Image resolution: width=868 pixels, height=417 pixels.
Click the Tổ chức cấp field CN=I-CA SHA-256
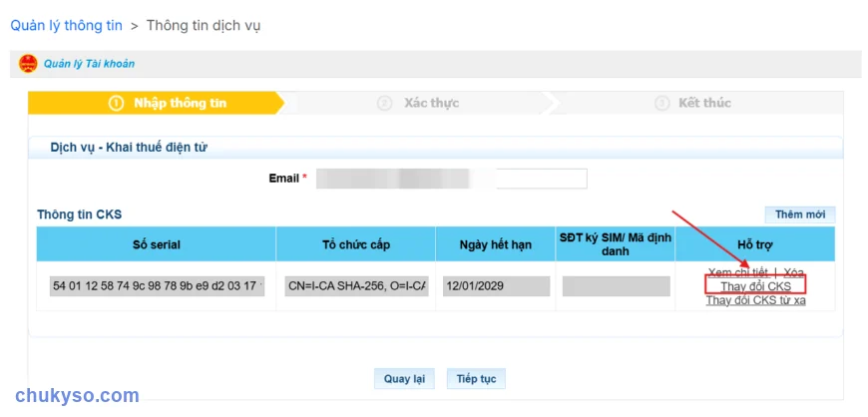pyautogui.click(x=356, y=286)
